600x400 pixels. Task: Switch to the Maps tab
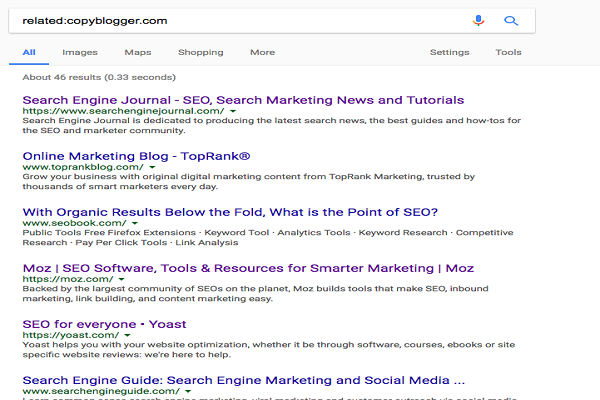[138, 52]
